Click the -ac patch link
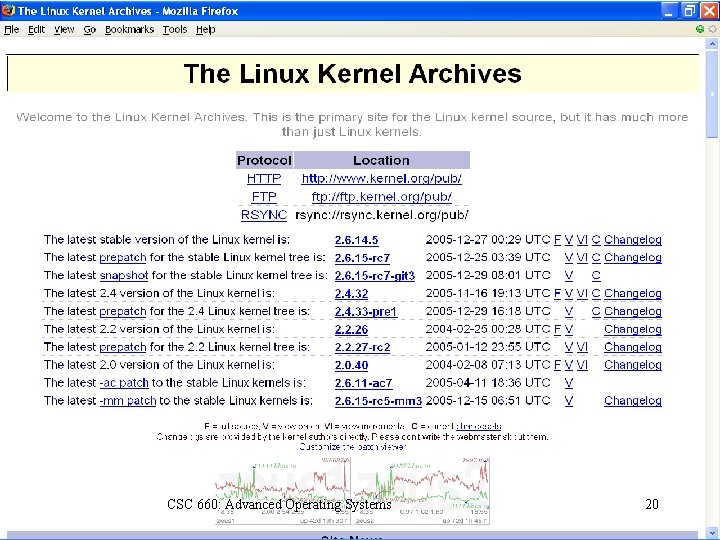The width and height of the screenshot is (720, 540). click(x=124, y=383)
